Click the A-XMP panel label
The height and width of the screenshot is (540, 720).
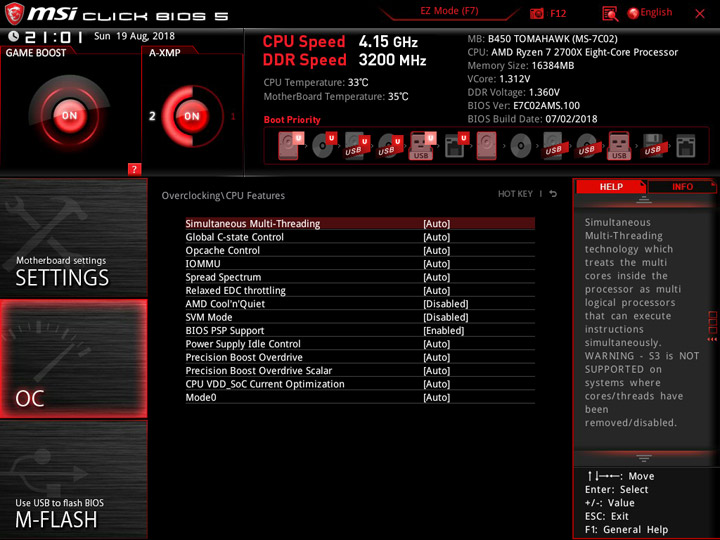165,53
